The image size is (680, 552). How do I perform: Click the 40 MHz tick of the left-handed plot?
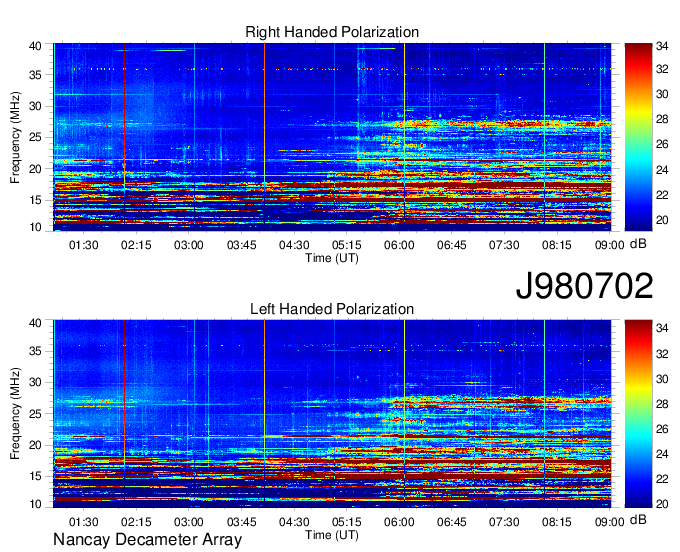[x=35, y=323]
